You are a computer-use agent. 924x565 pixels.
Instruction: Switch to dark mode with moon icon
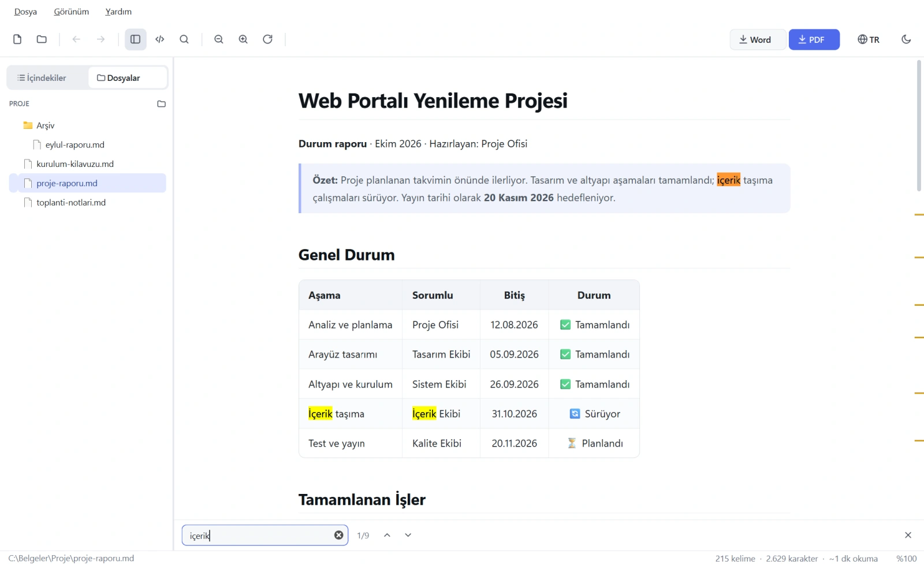click(906, 39)
